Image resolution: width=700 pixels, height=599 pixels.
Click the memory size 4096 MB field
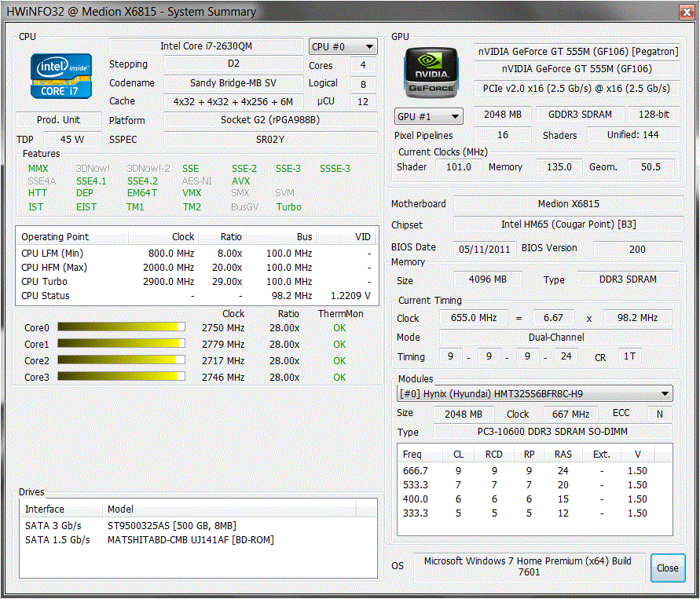pyautogui.click(x=488, y=279)
